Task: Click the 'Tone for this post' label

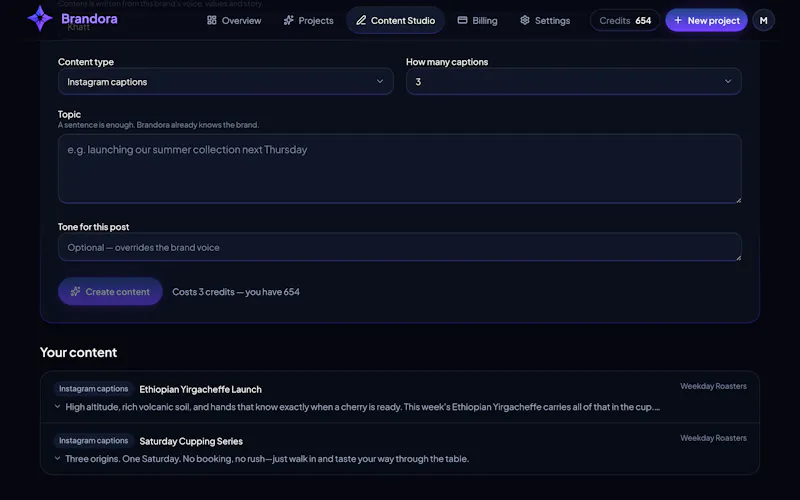Action: coord(93,227)
